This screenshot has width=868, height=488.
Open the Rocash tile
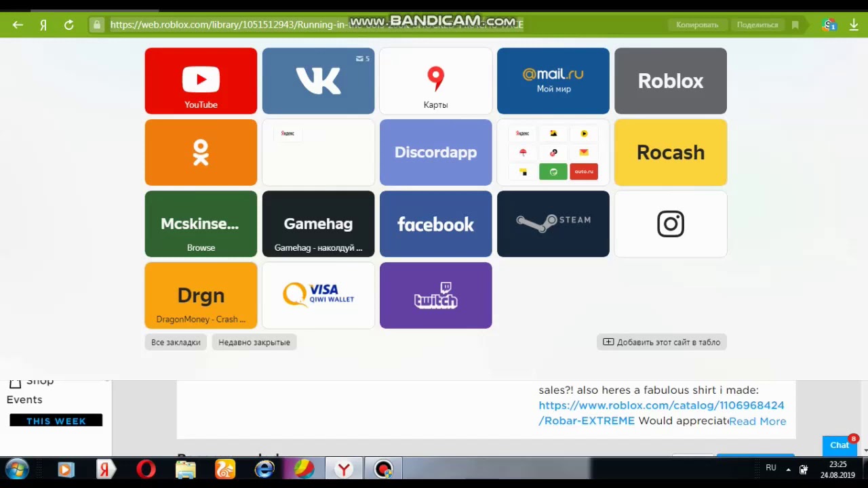coord(670,152)
